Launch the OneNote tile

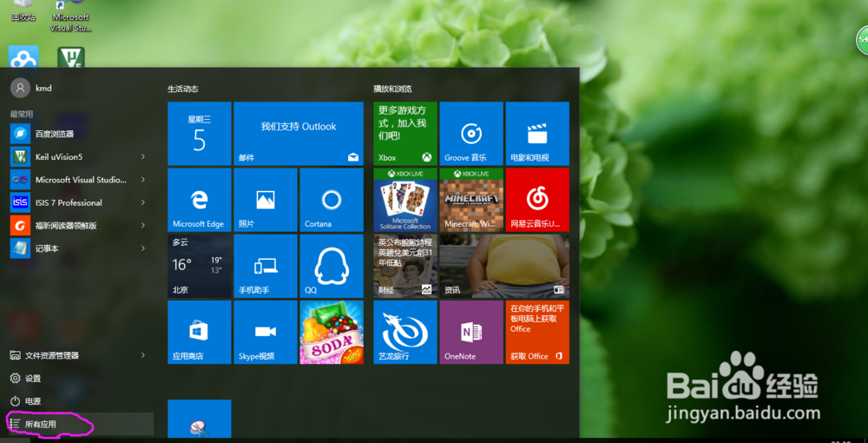(x=471, y=332)
